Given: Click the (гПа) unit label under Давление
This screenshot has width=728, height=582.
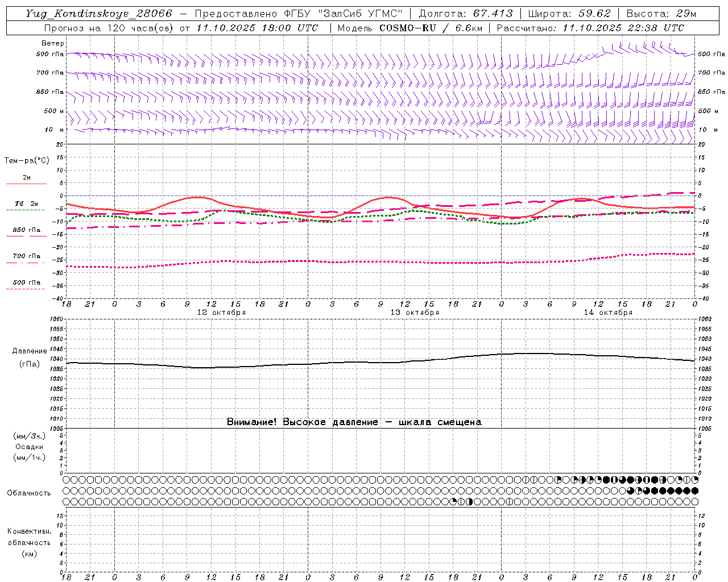Looking at the screenshot, I should click(x=30, y=364).
